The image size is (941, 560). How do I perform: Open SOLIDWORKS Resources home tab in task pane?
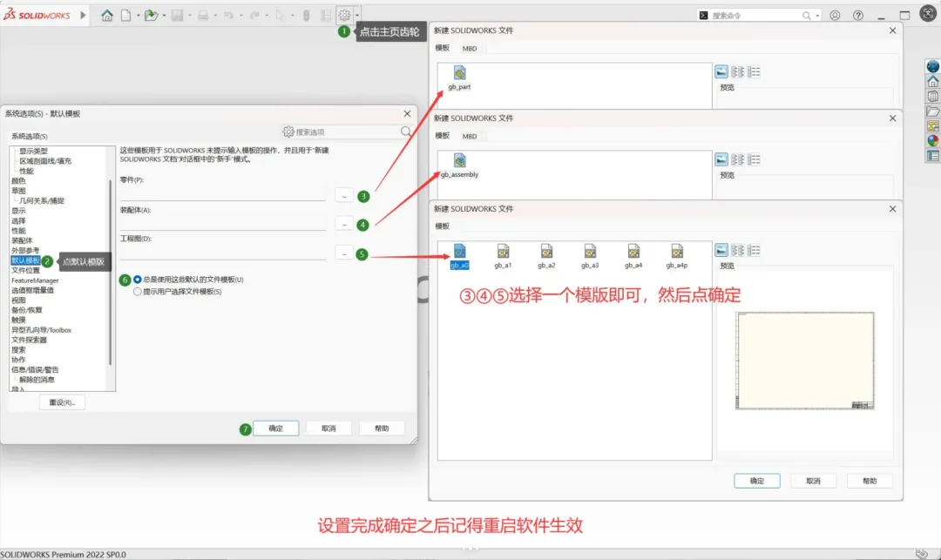(932, 81)
